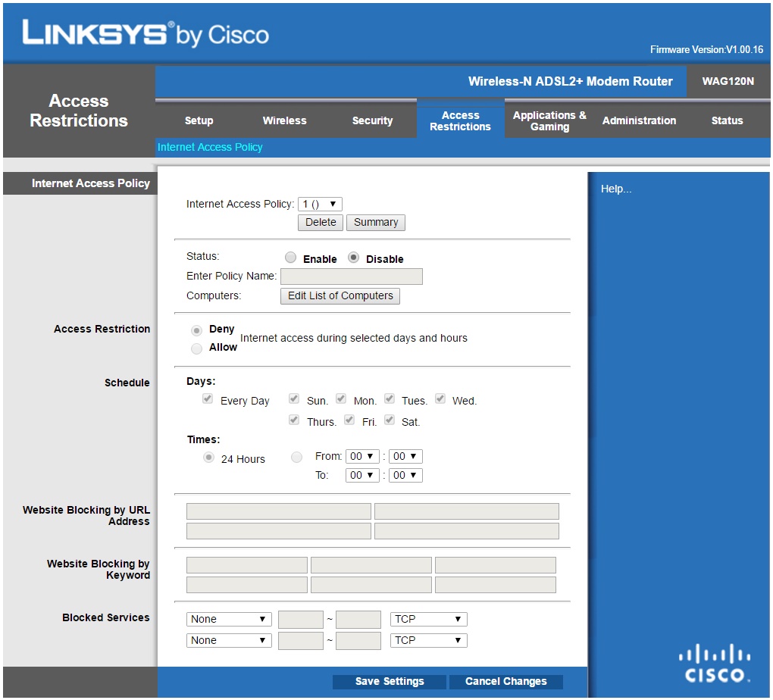Open the From hour dropdown

point(362,457)
